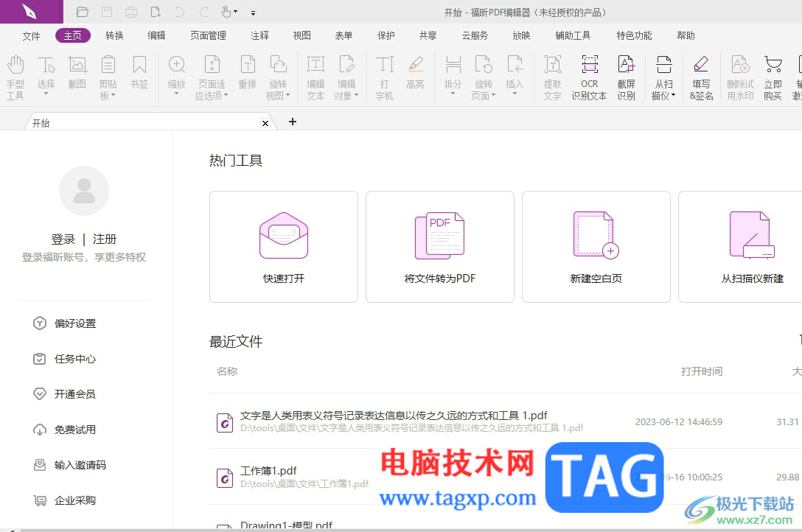Open 任务中心 in sidebar
Image resolution: width=802 pixels, height=532 pixels.
tap(64, 359)
